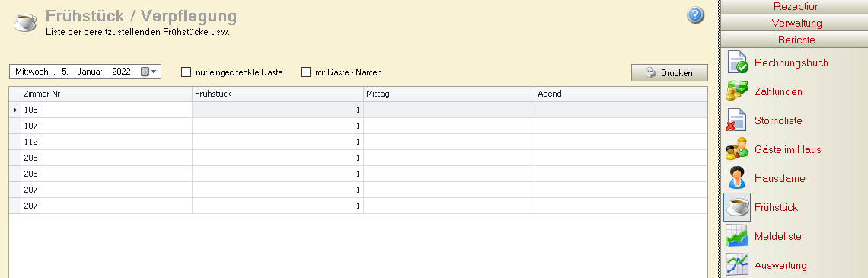Open the Zahlungen coins icon
Image resolution: width=868 pixels, height=278 pixels.
pyautogui.click(x=737, y=91)
